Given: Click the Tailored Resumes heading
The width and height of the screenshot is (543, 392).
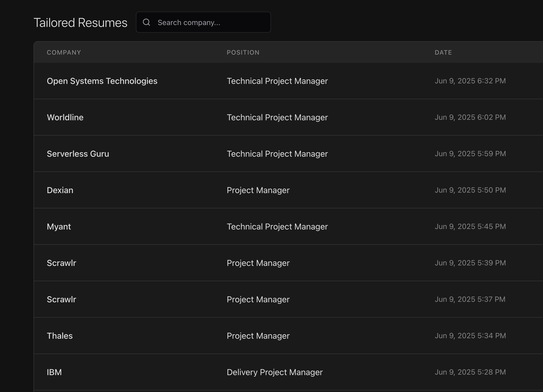Looking at the screenshot, I should (x=80, y=23).
